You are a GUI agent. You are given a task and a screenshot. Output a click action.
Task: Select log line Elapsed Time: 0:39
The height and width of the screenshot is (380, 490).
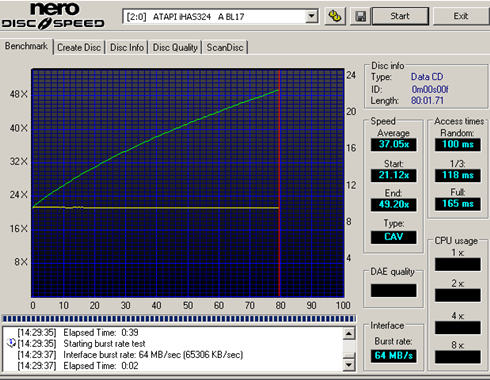click(78, 332)
